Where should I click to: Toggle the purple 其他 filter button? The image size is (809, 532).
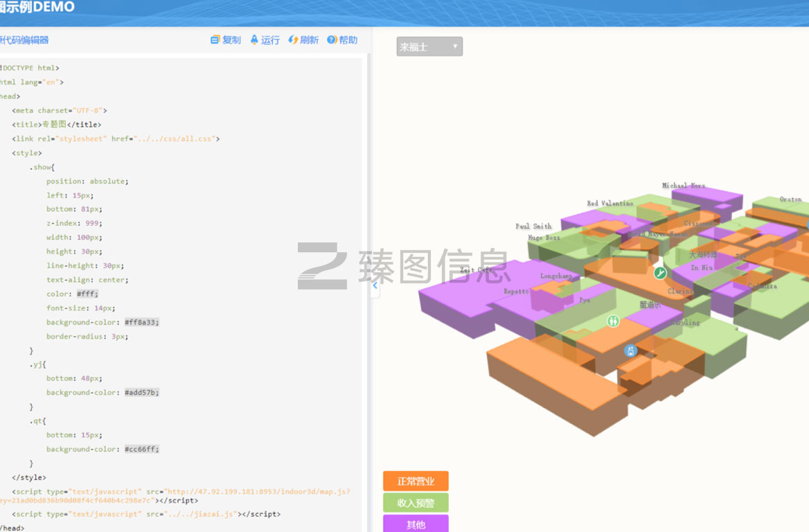coord(416,524)
